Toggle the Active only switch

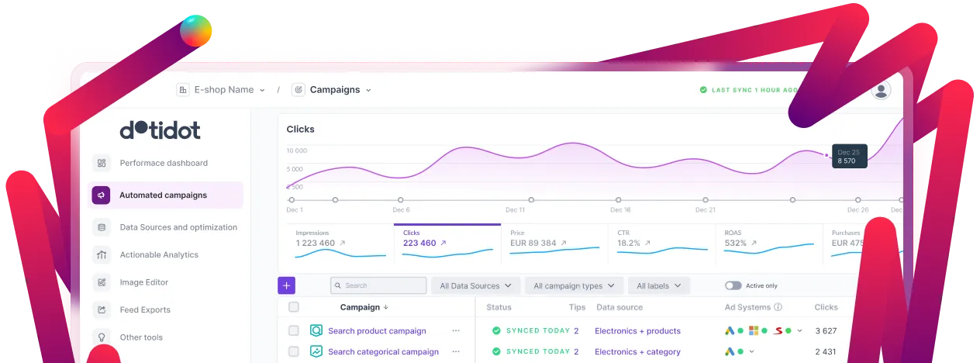point(733,285)
